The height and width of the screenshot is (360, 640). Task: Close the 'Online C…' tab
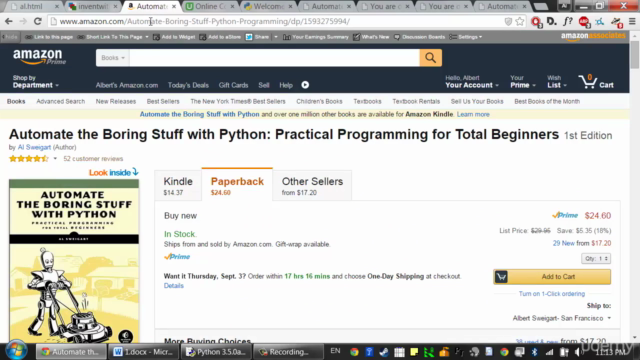[x=233, y=7]
